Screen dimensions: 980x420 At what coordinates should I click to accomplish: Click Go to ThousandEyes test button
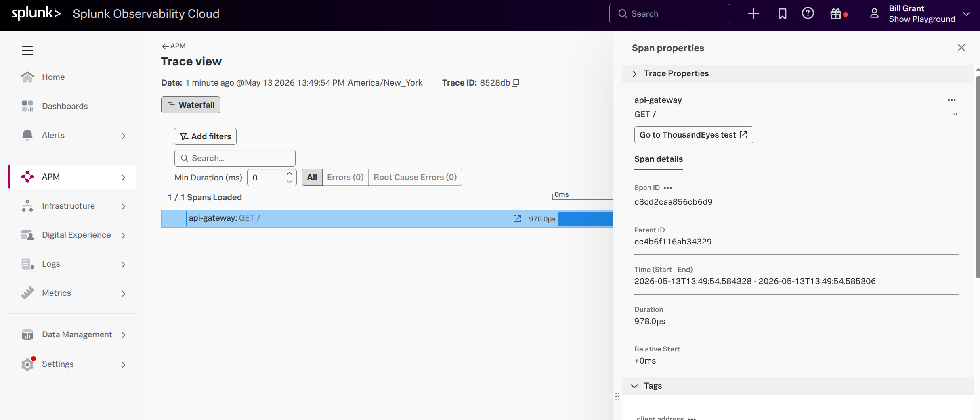(x=694, y=135)
